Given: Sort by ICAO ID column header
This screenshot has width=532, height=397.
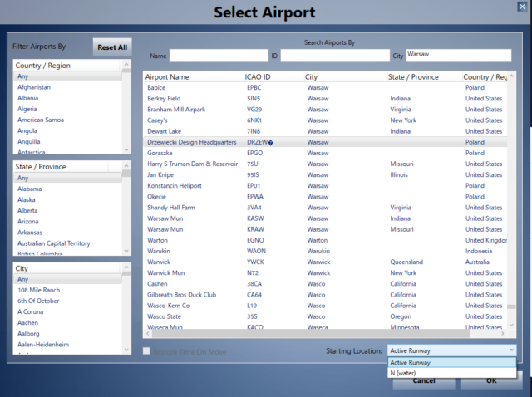Looking at the screenshot, I should click(271, 76).
